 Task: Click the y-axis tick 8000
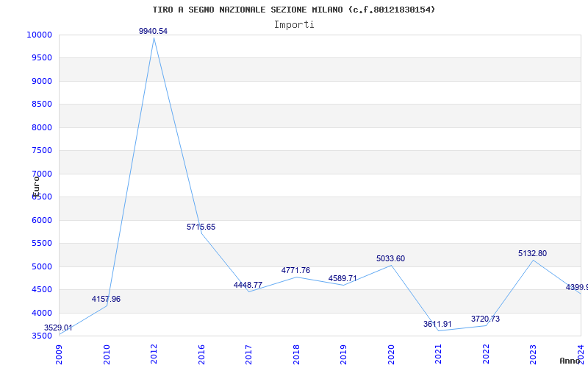[x=41, y=127]
